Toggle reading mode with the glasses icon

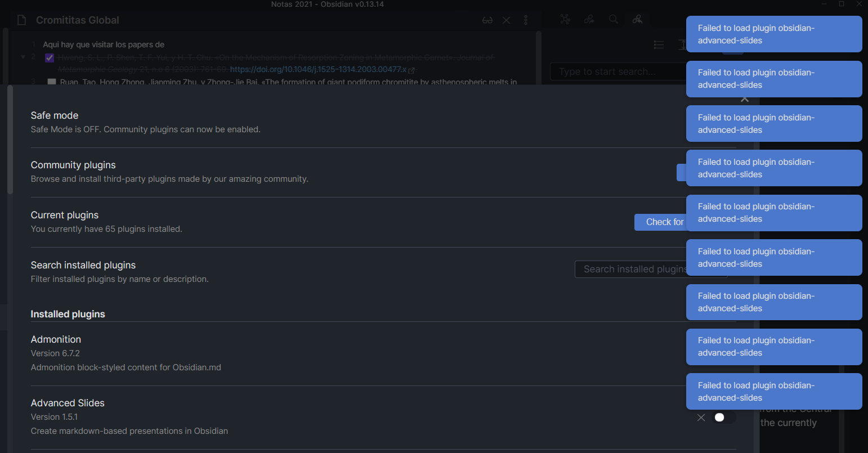487,20
